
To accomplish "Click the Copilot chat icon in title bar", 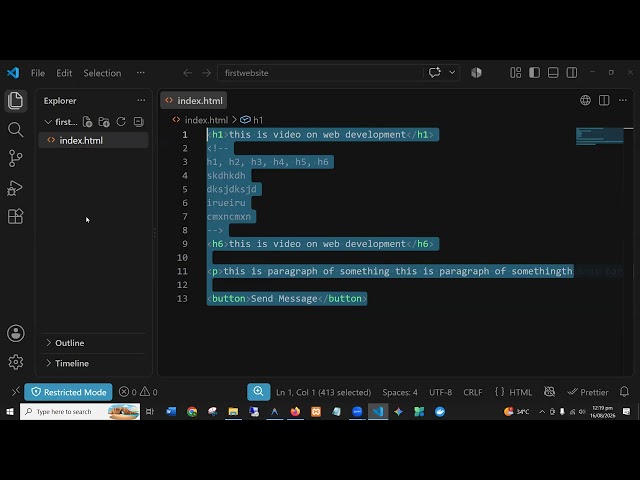I will coord(434,73).
